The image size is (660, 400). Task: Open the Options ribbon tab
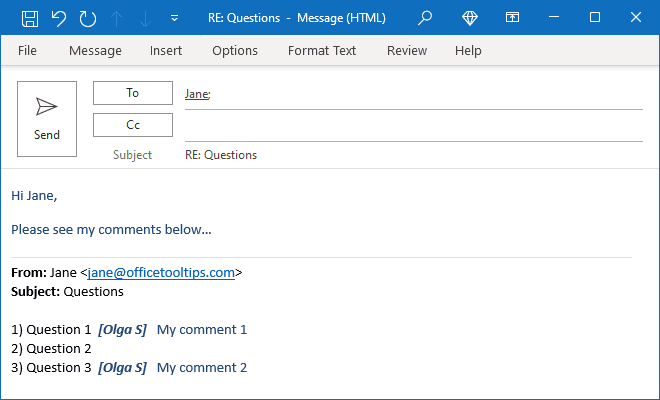(235, 51)
